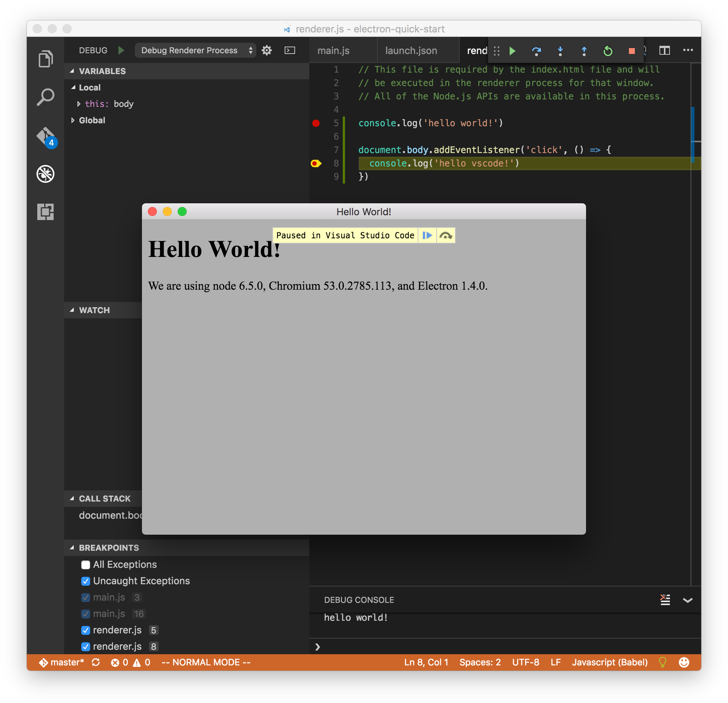Disable the renderer.js line 5 breakpoint
This screenshot has height=703, width=728.
(85, 630)
